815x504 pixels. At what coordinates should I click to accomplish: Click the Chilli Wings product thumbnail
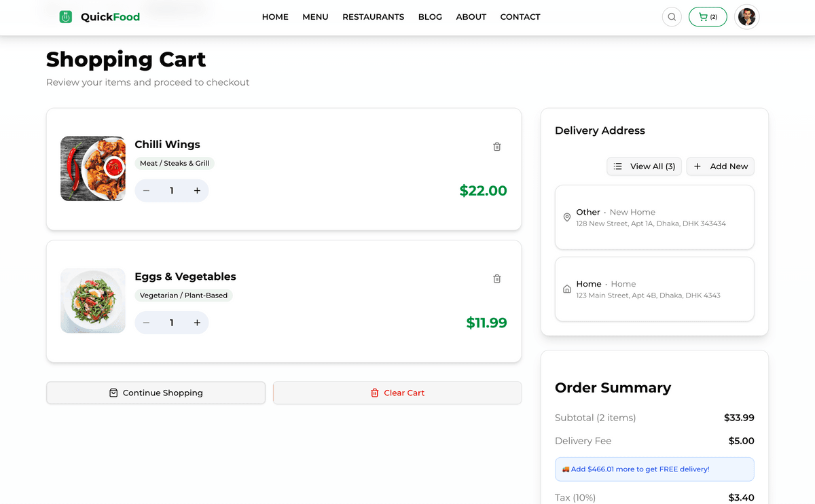click(x=93, y=168)
